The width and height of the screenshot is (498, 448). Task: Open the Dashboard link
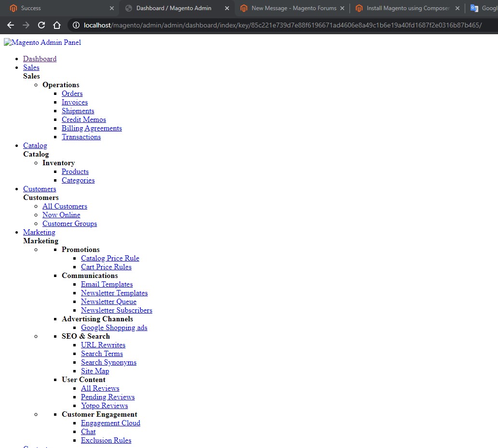click(40, 59)
